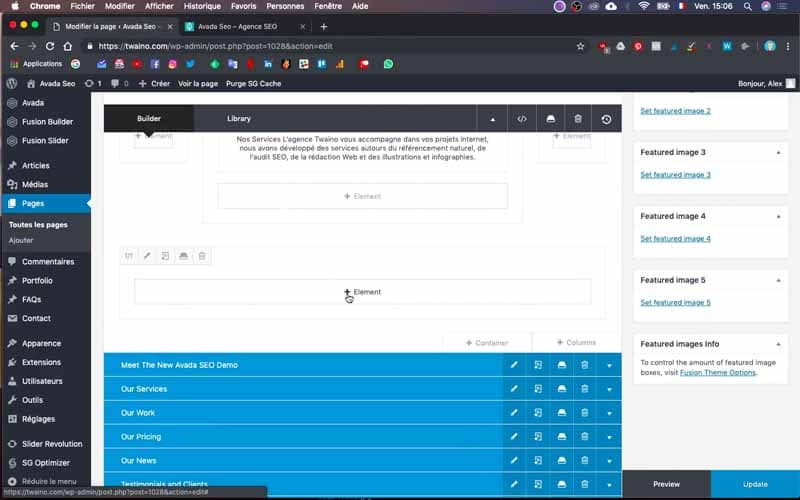Delete all builder layout via trash icon
This screenshot has height=500, width=800.
578,119
